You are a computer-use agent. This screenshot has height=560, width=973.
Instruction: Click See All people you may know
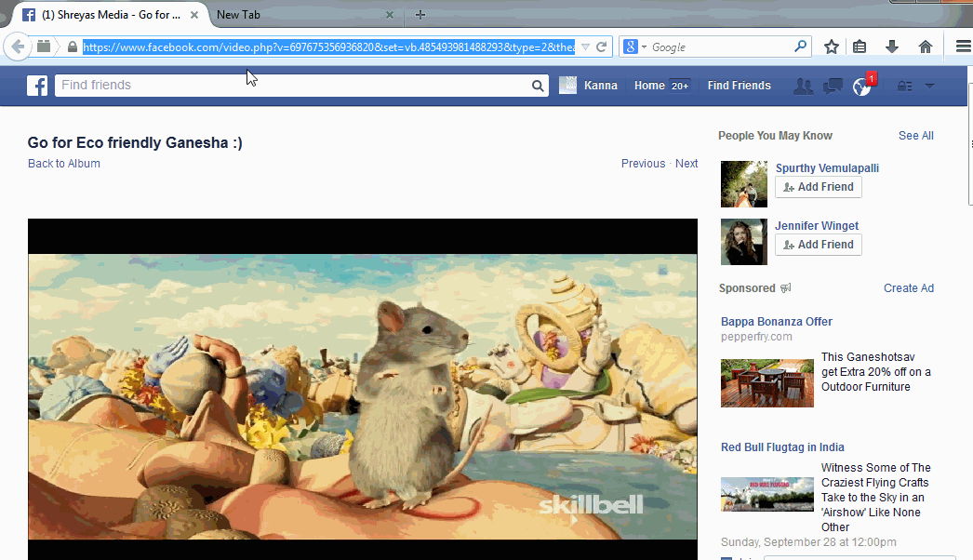coord(916,135)
